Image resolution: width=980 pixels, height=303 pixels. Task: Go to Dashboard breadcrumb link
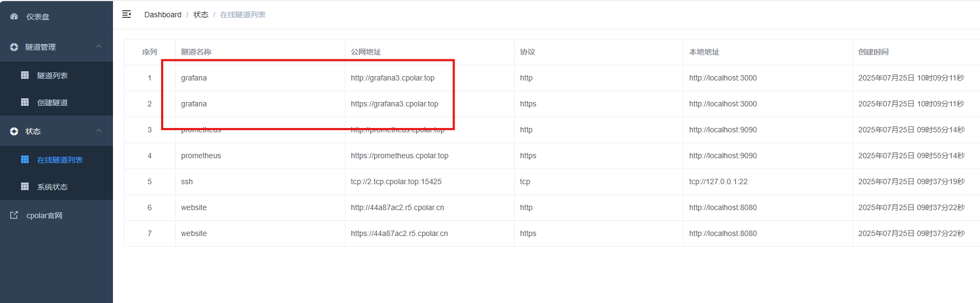pos(163,15)
